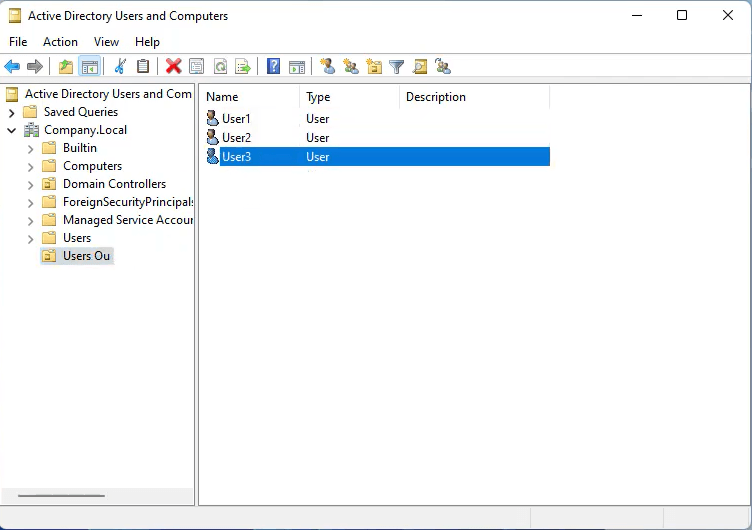Sort by the Name column header
This screenshot has height=530, width=752.
[250, 97]
